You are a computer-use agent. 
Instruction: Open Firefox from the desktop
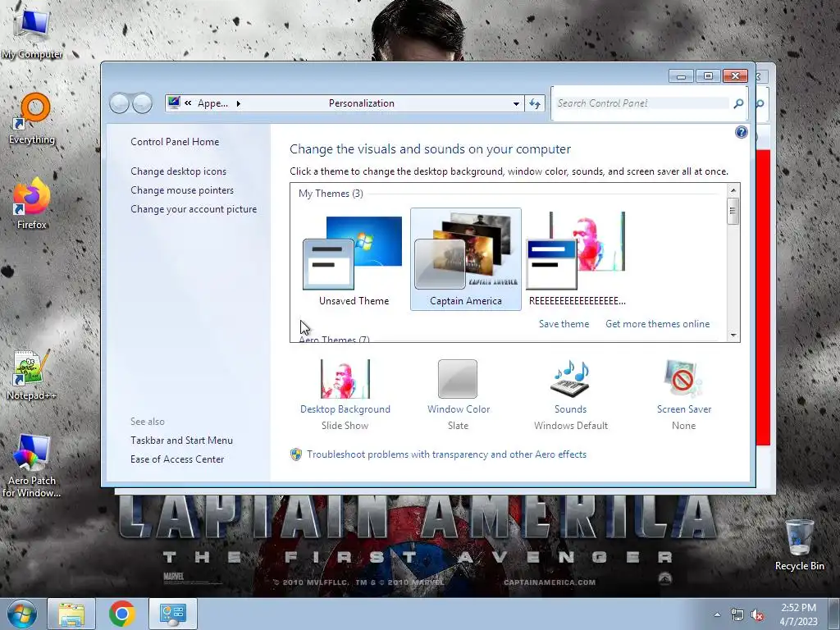tap(31, 203)
